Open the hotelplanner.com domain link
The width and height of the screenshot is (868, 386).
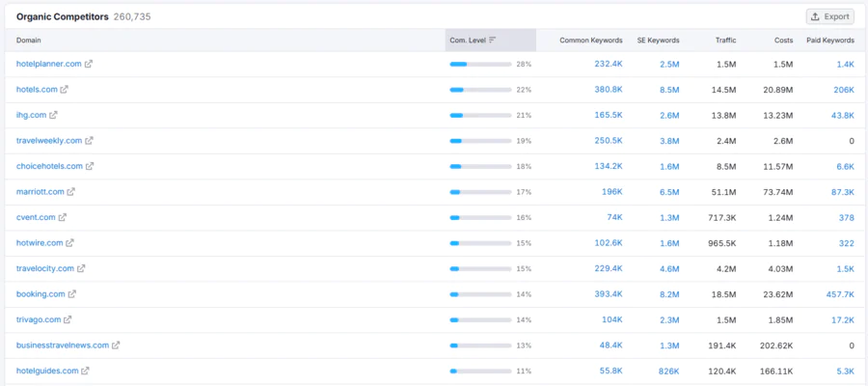coord(49,64)
